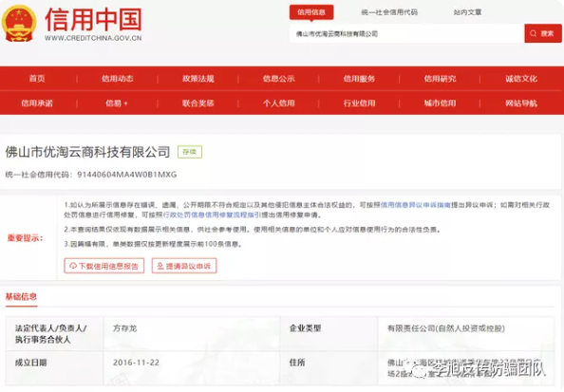The image size is (564, 392).
Task: Open the 首页 navigation menu item
Action: point(37,79)
